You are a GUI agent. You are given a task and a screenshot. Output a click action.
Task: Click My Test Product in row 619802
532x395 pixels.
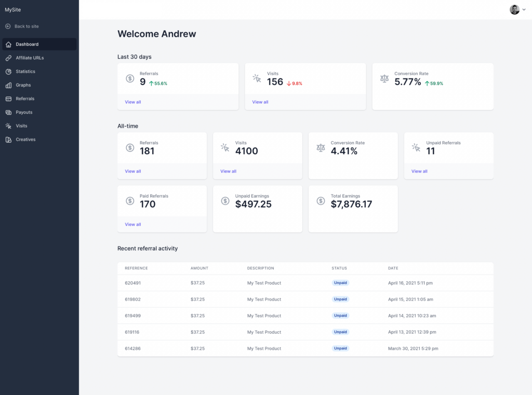click(264, 299)
